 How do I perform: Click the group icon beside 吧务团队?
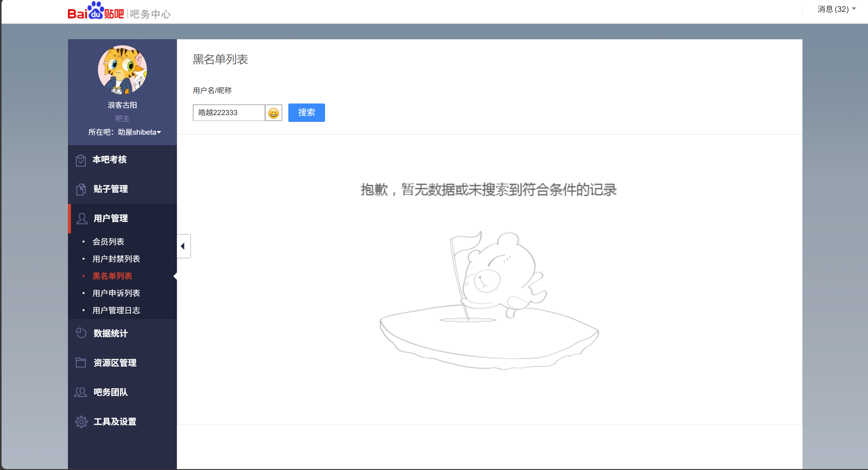[80, 392]
